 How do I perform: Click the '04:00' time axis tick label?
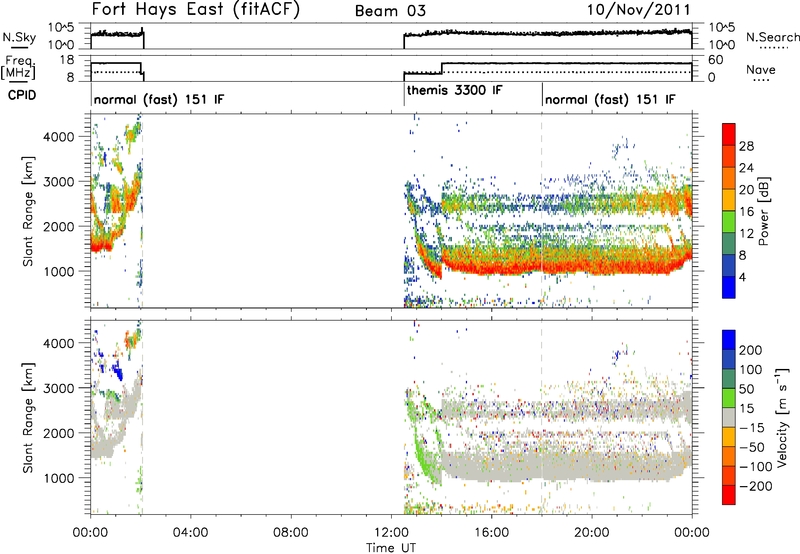[x=190, y=533]
